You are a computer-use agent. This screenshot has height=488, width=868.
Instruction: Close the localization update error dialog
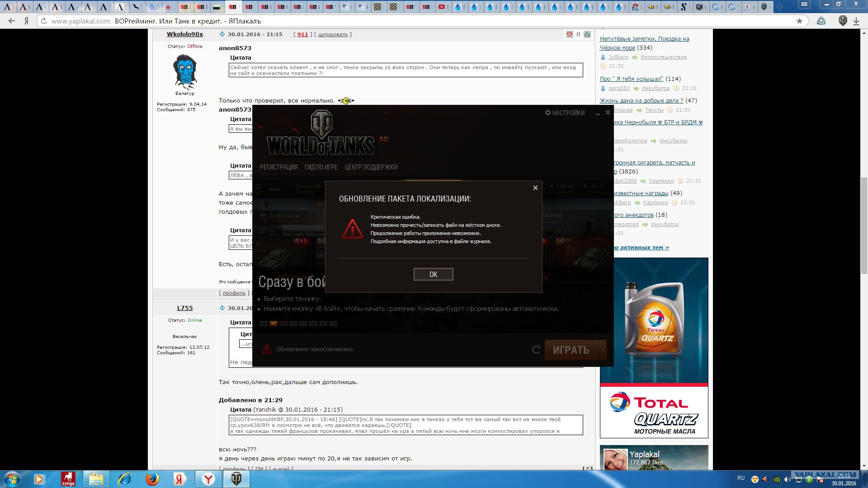(535, 188)
